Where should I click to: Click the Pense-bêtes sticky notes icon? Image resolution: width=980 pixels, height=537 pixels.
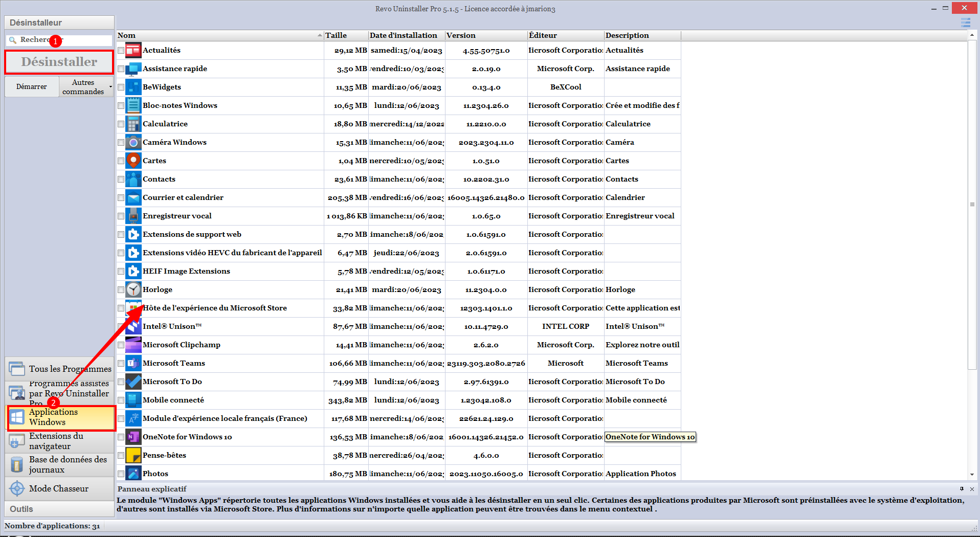[x=133, y=455]
